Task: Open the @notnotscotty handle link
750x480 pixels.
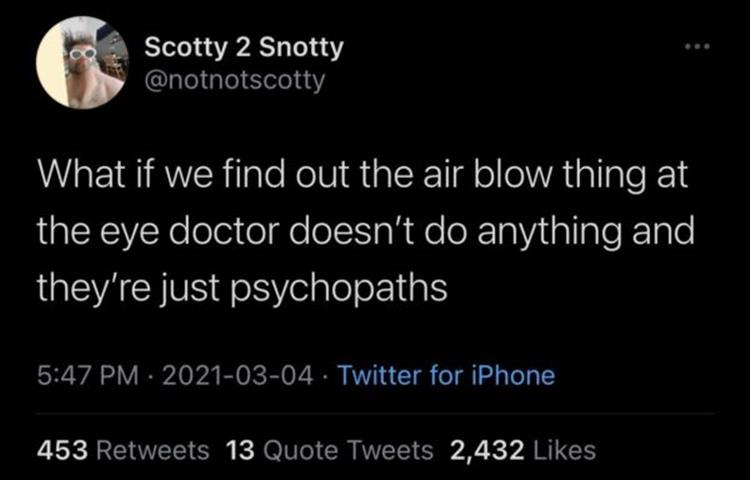Action: pyautogui.click(x=234, y=80)
